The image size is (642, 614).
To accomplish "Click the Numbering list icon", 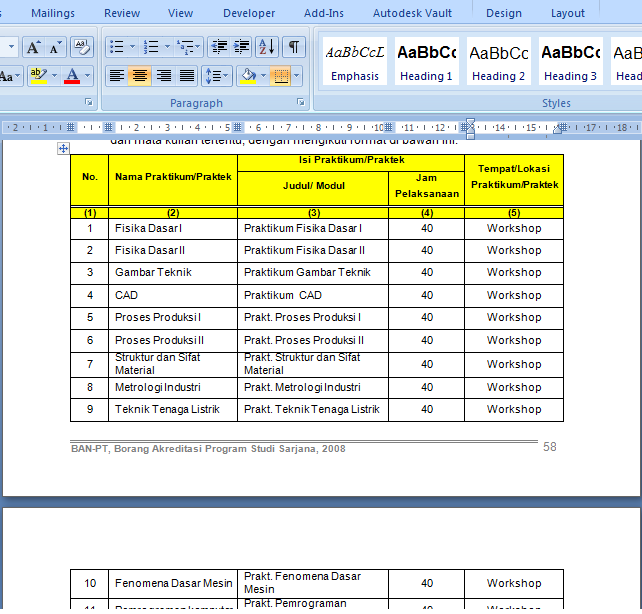I will click(x=151, y=47).
